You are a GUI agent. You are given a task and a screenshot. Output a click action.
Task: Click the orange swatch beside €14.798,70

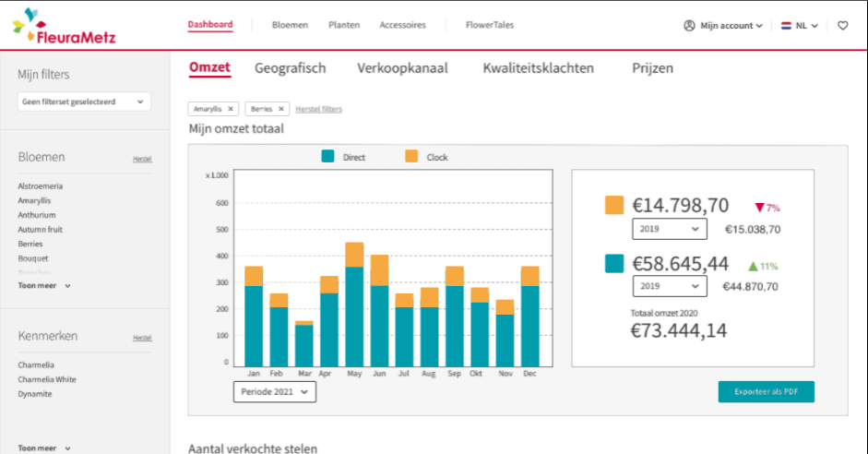click(x=614, y=205)
